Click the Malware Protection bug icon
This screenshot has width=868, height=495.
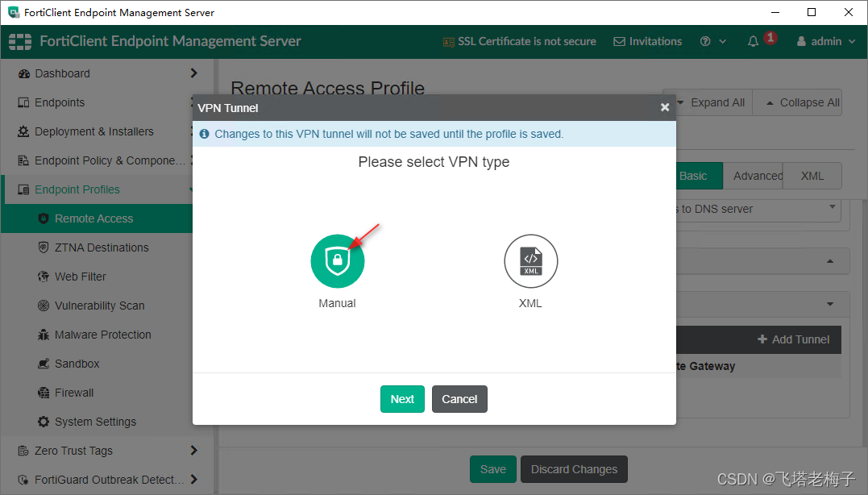44,335
